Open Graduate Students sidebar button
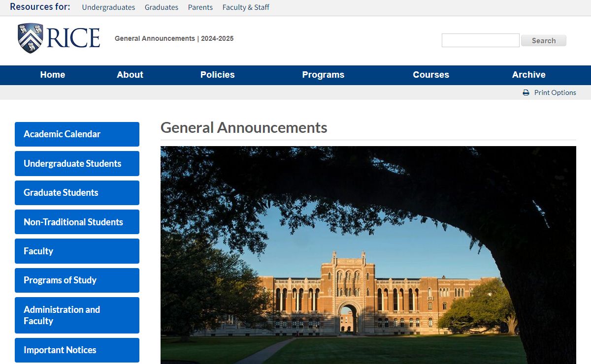Viewport: 591px width, 364px height. (x=77, y=193)
